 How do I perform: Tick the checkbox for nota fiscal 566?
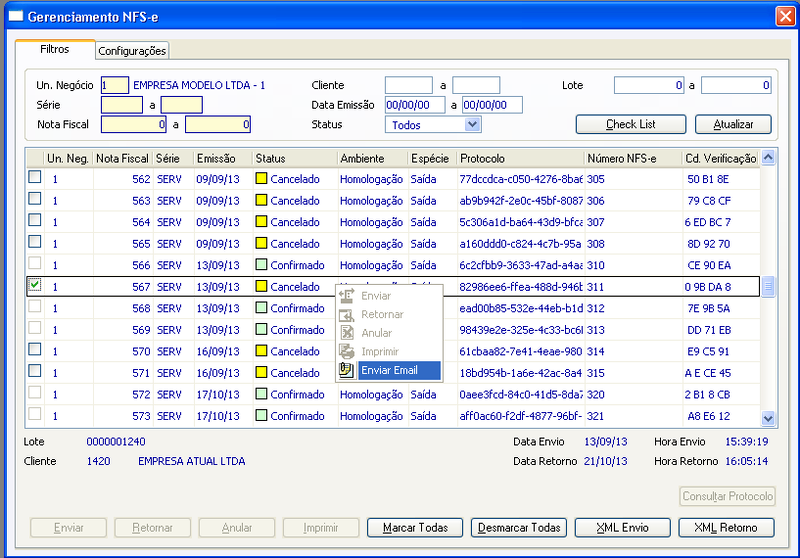pos(35,263)
